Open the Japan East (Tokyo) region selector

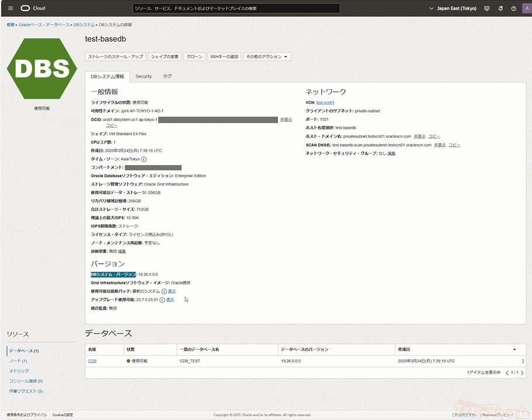[x=455, y=8]
